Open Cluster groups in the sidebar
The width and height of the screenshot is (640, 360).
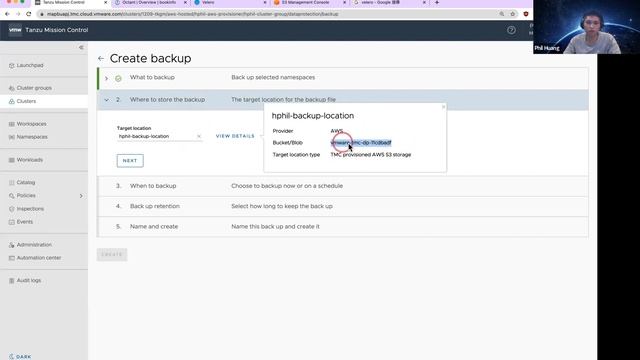pos(34,88)
